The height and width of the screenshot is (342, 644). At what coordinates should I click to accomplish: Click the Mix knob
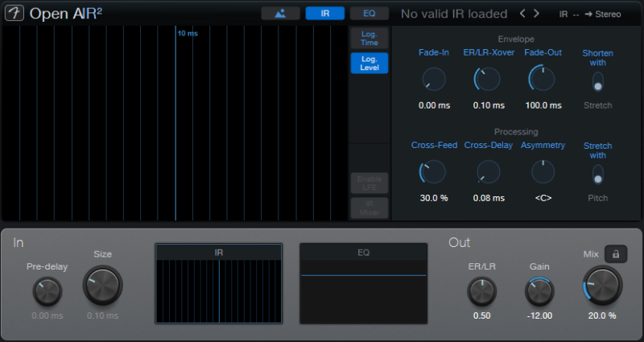coord(602,285)
